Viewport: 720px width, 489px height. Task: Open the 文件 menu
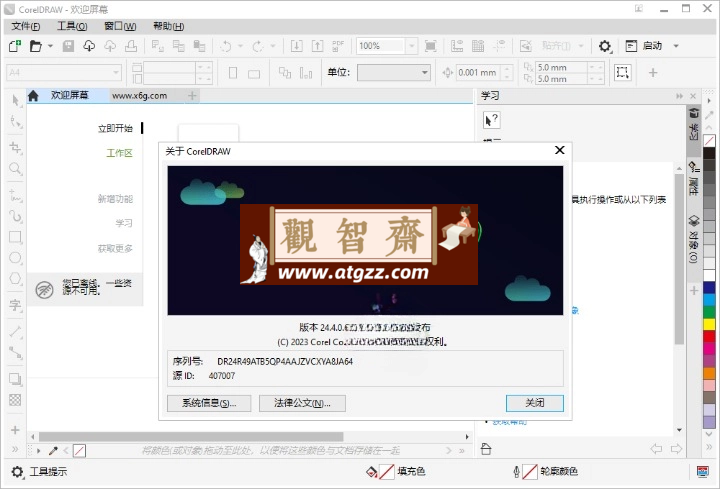click(x=26, y=26)
